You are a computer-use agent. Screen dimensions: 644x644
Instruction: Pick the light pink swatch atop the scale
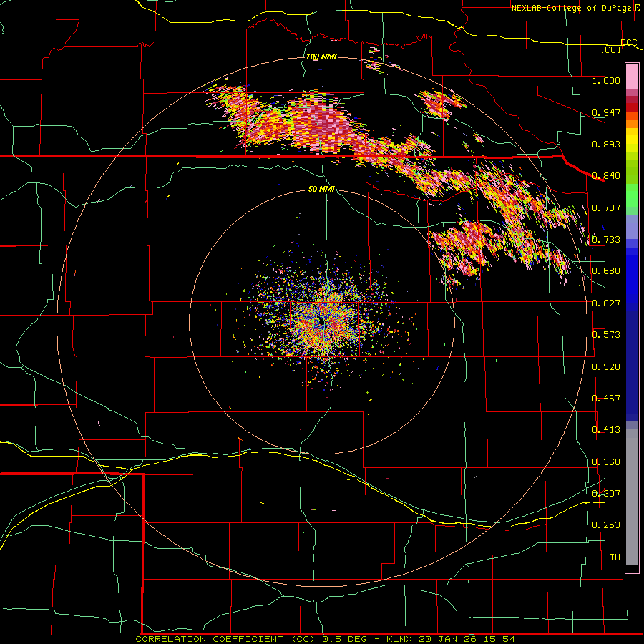click(632, 77)
